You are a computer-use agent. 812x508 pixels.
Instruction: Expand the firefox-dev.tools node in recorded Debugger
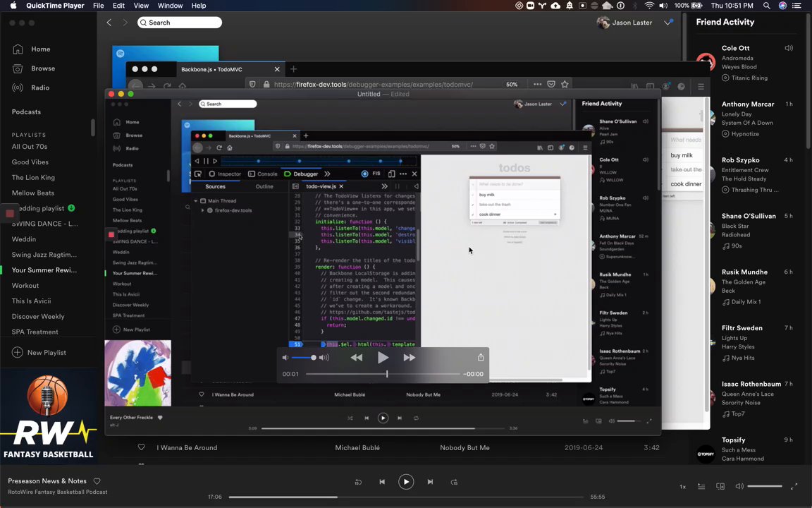[x=202, y=210]
